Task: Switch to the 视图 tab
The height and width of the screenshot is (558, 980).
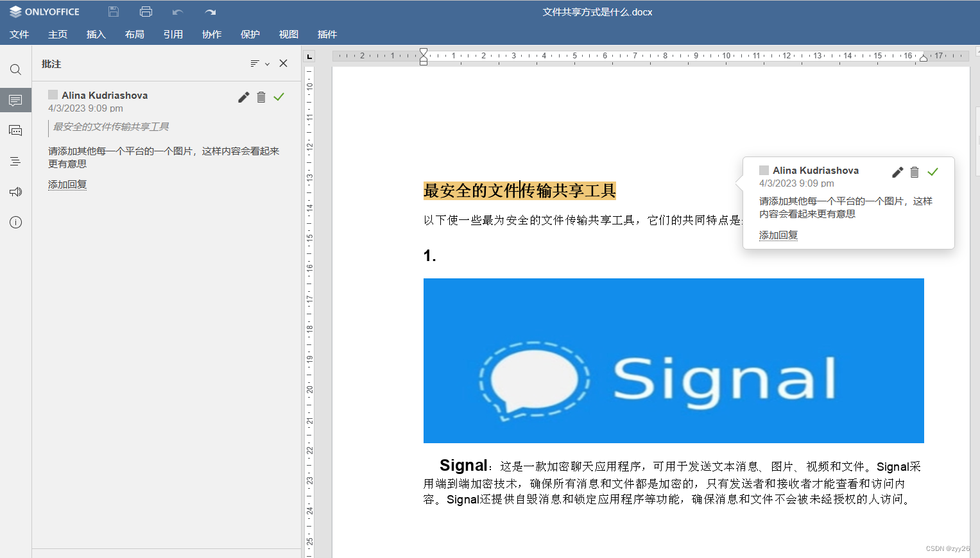Action: pyautogui.click(x=289, y=34)
